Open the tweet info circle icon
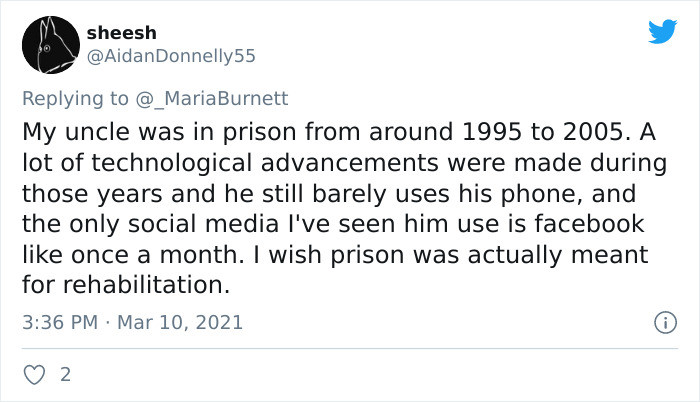700x402 pixels. pyautogui.click(x=661, y=323)
